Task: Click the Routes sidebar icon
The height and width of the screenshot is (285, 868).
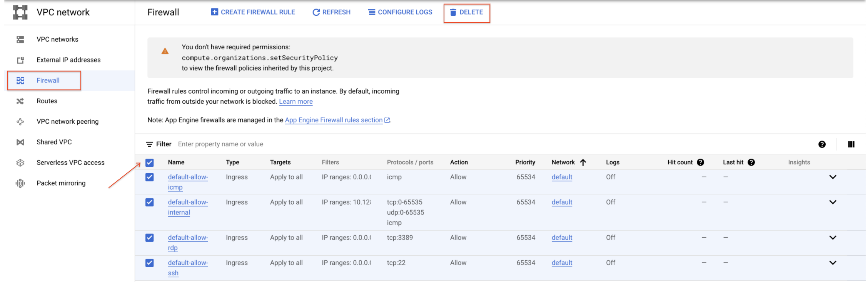Action: (x=20, y=101)
